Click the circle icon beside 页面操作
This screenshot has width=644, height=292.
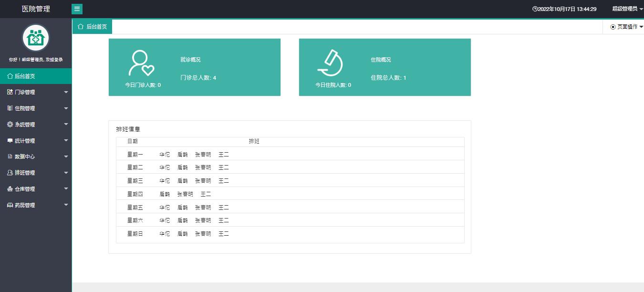(613, 27)
